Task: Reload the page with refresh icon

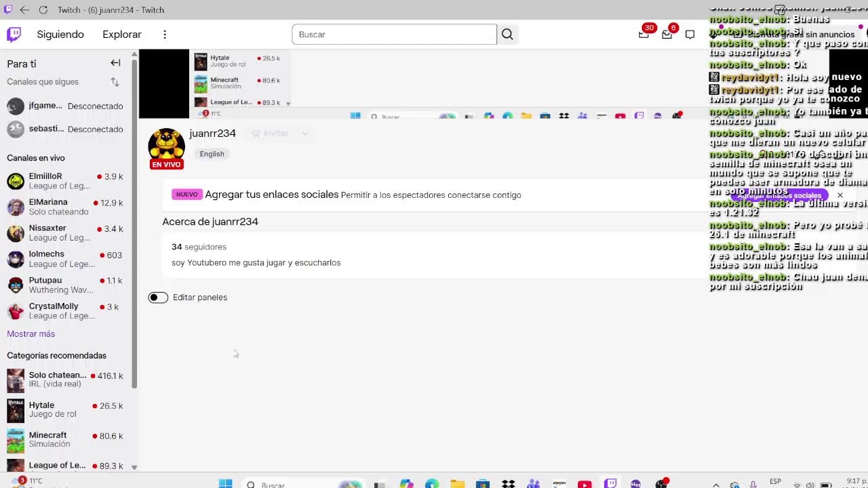Action: tap(43, 9)
